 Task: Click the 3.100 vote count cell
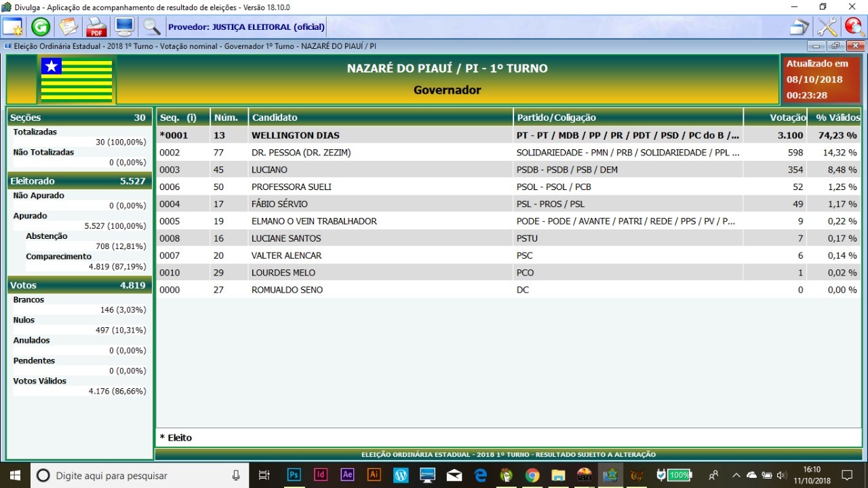coord(775,135)
